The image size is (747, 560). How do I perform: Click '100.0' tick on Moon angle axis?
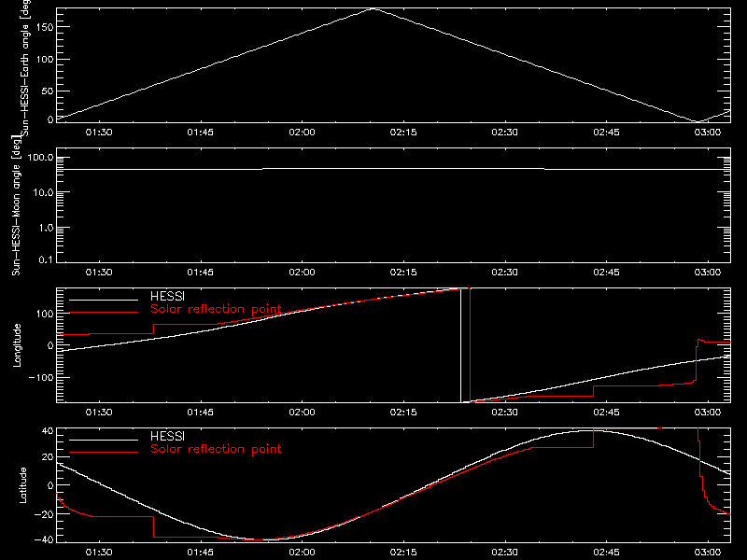tap(40, 157)
